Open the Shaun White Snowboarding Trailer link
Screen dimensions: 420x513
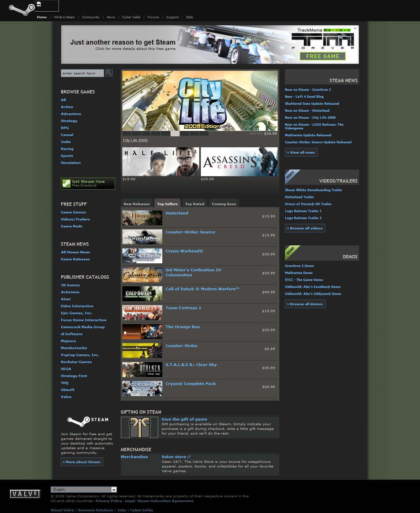[314, 190]
